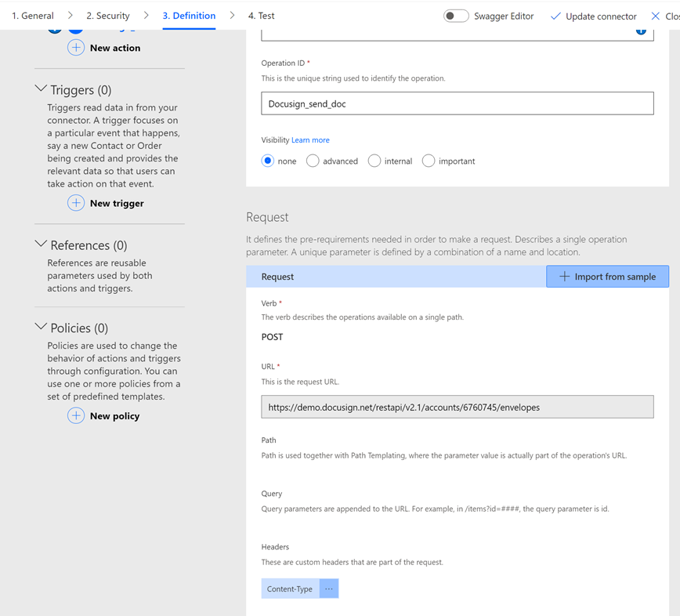Click inside the Operation ID input field
Image resolution: width=680 pixels, height=616 pixels.
[x=458, y=103]
